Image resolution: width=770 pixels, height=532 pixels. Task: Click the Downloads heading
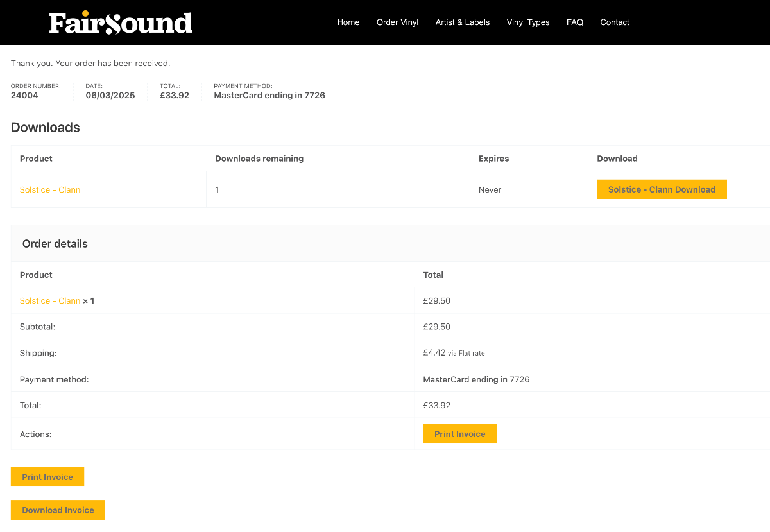click(46, 127)
